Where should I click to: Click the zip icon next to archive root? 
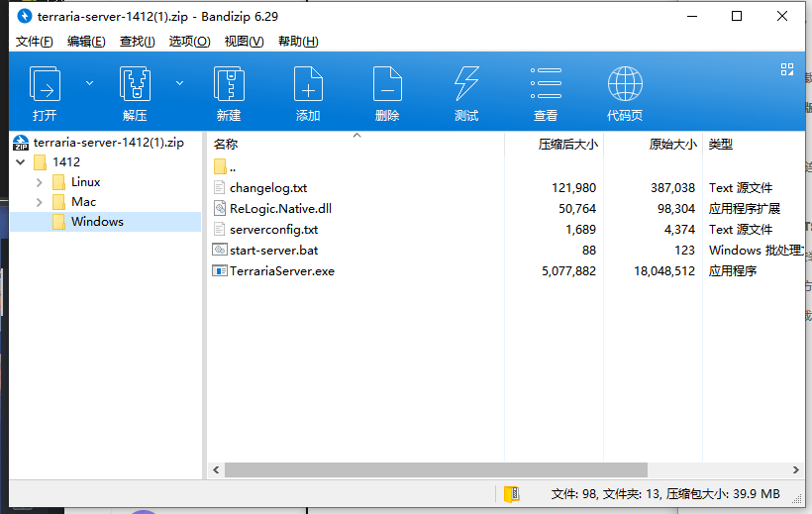tap(21, 143)
